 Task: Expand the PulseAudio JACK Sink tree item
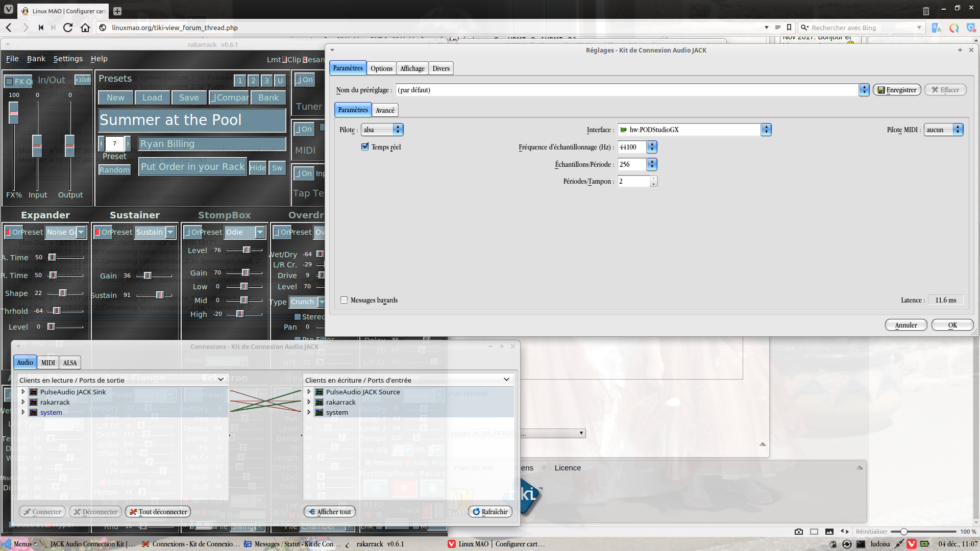[23, 392]
